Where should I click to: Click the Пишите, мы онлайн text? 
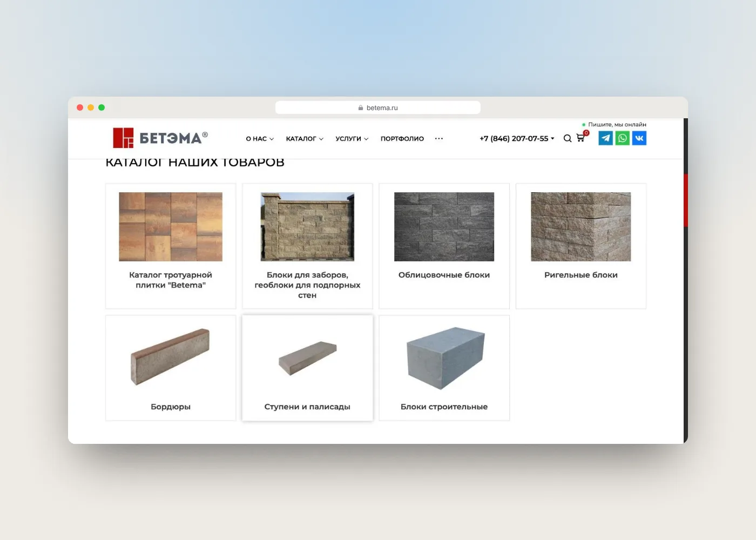point(617,125)
